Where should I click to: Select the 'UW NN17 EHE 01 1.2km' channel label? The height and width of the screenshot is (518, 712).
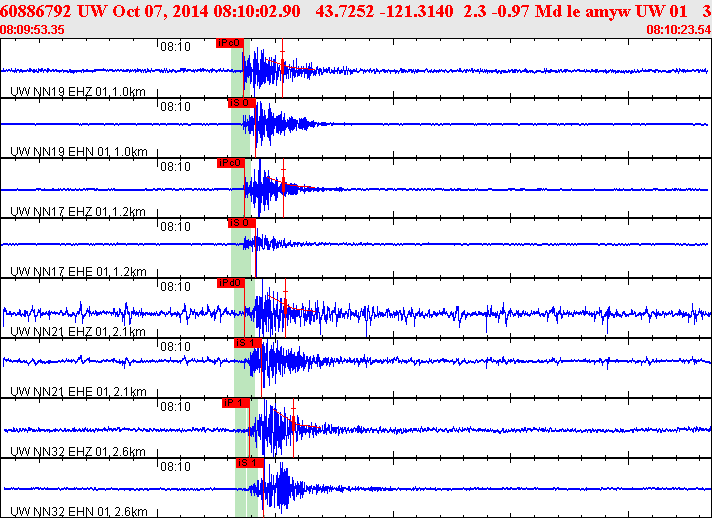click(79, 271)
